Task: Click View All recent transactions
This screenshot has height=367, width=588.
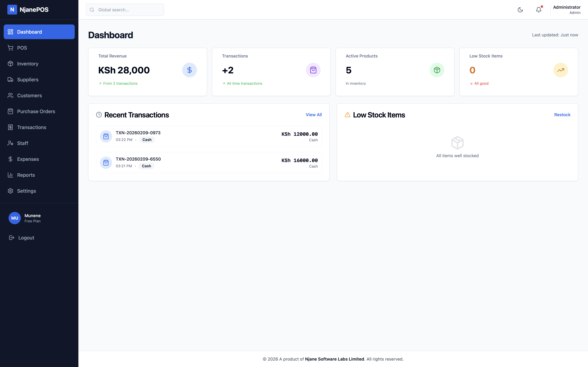Action: (x=313, y=115)
